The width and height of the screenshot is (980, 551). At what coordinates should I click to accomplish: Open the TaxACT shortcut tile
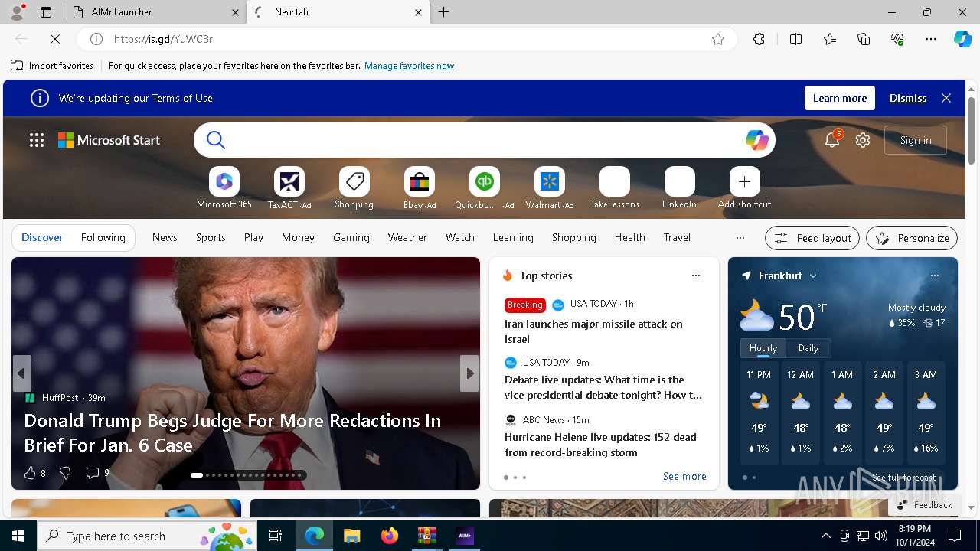289,182
